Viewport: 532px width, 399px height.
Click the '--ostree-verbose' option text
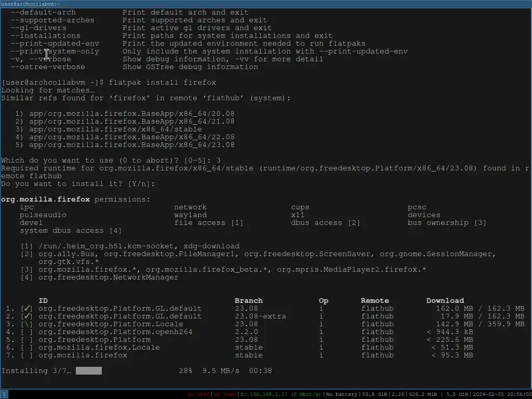[48, 67]
